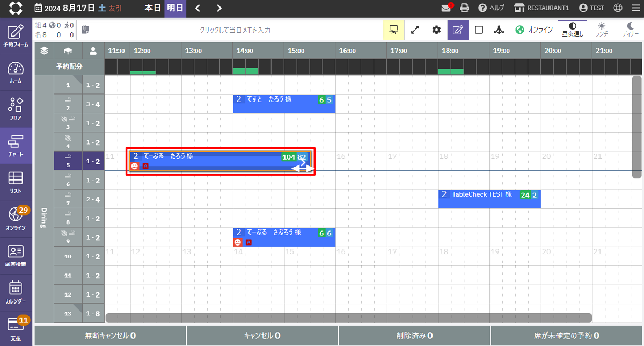Open the 予約フォーム sidebar icon
Screen dimensions: 644x346
16,35
